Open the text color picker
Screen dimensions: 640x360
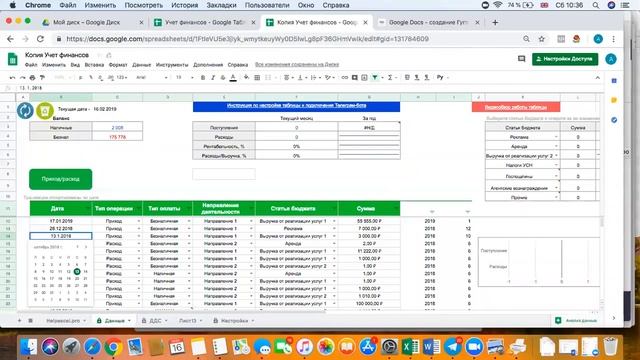233,78
